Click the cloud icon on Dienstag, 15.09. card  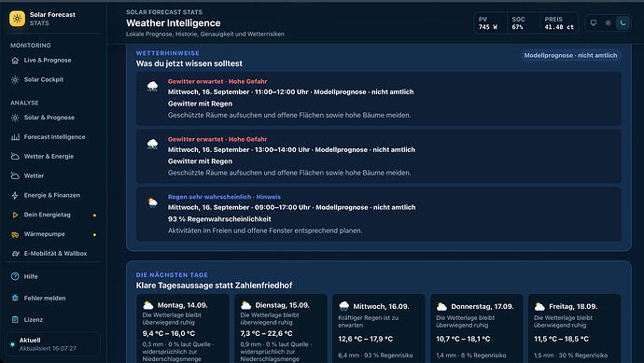(x=246, y=305)
